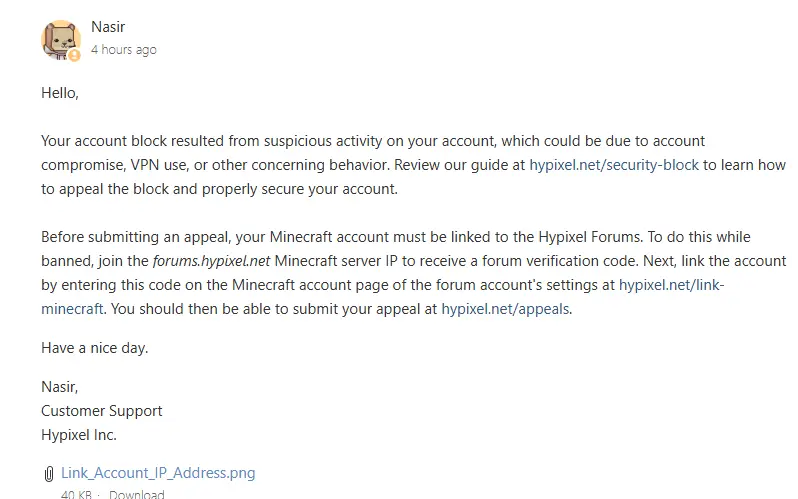The width and height of the screenshot is (798, 499).
Task: Click Nasir's bear avatar picture
Action: point(61,40)
